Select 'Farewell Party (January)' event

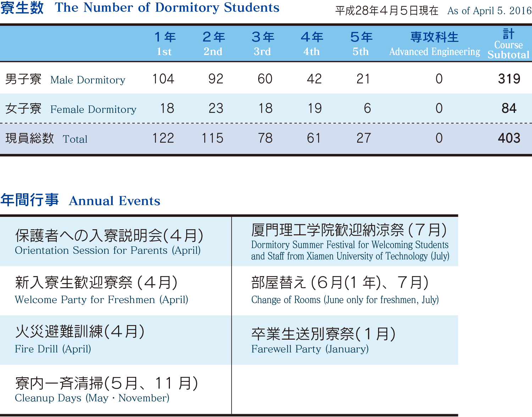pyautogui.click(x=310, y=349)
